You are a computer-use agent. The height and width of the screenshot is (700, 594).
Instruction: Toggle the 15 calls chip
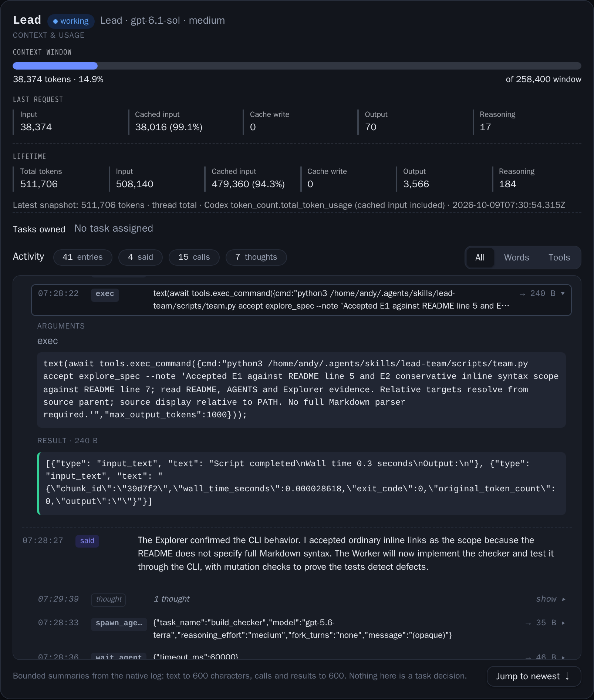[194, 257]
